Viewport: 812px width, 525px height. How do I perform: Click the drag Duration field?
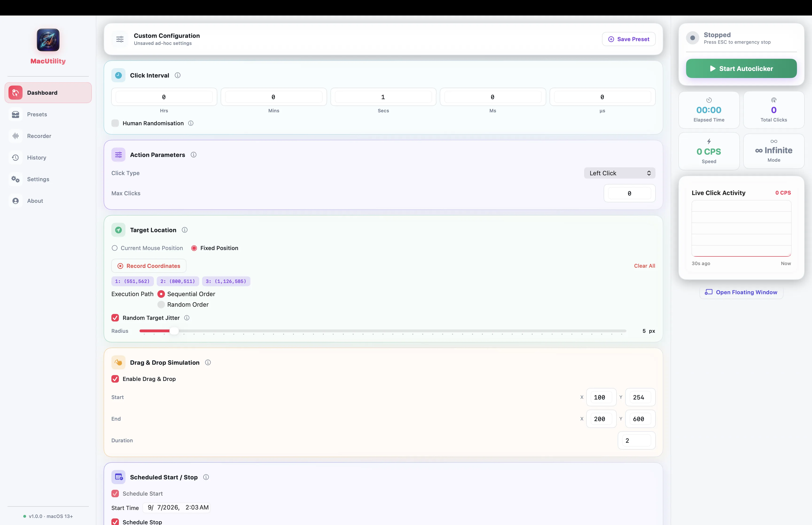click(636, 440)
